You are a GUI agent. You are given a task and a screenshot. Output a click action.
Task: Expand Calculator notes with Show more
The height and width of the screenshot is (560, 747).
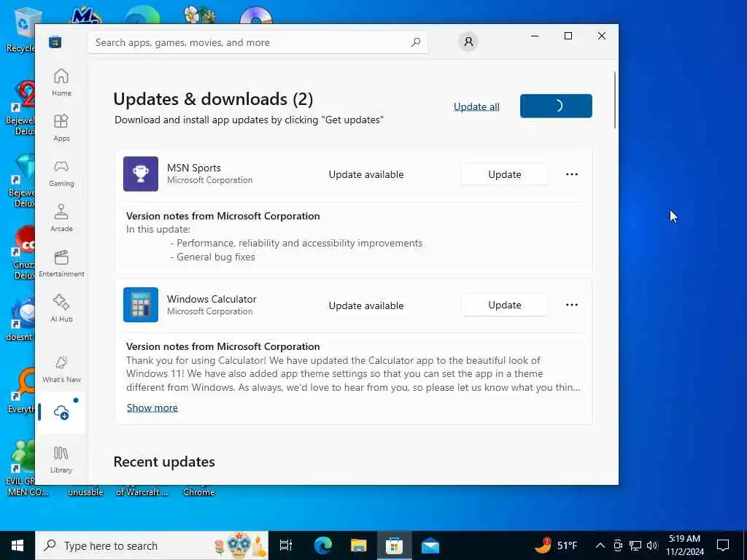[x=152, y=408]
